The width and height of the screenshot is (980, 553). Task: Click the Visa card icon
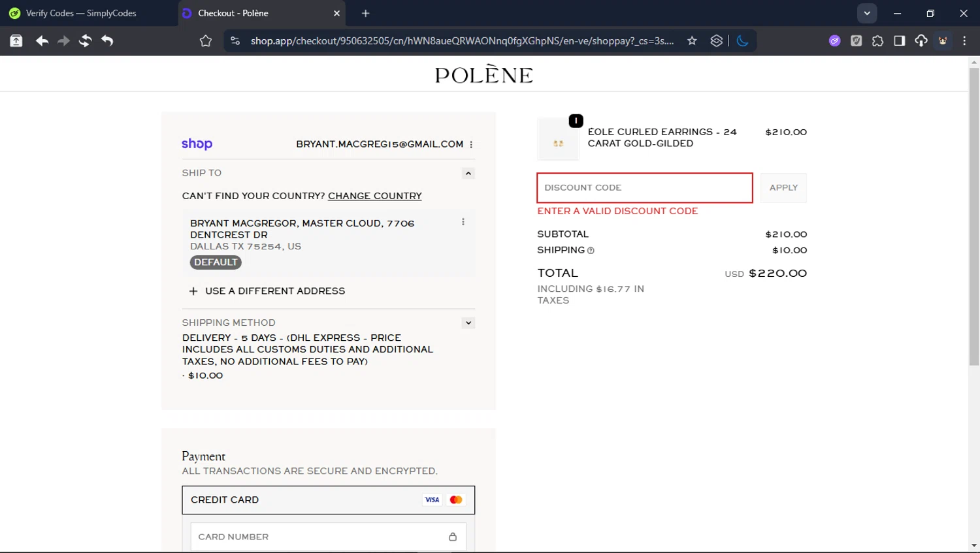(x=433, y=500)
